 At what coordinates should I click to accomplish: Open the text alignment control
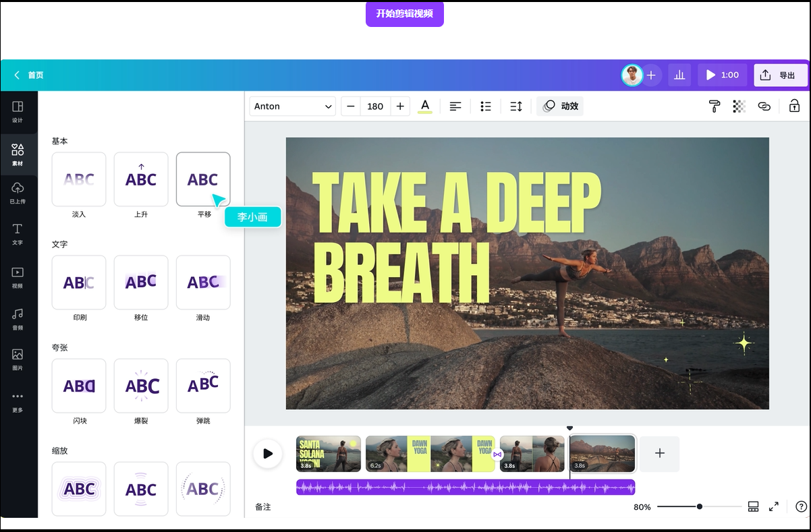point(455,106)
